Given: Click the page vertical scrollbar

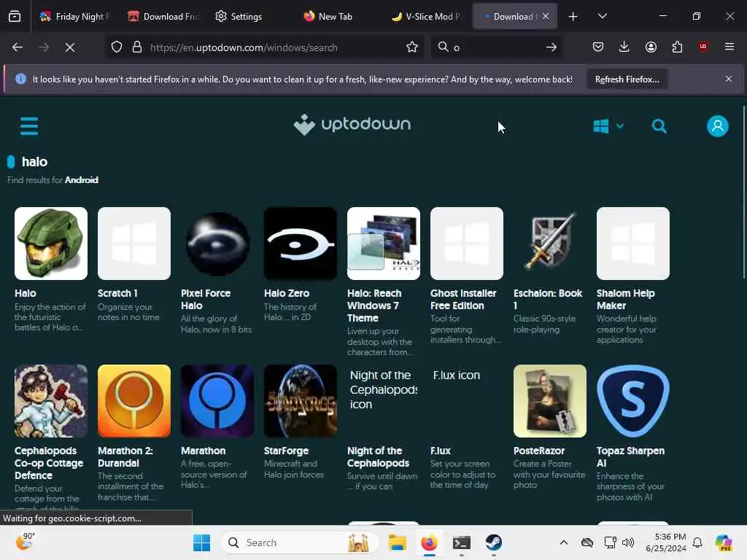Looking at the screenshot, I should [743, 192].
